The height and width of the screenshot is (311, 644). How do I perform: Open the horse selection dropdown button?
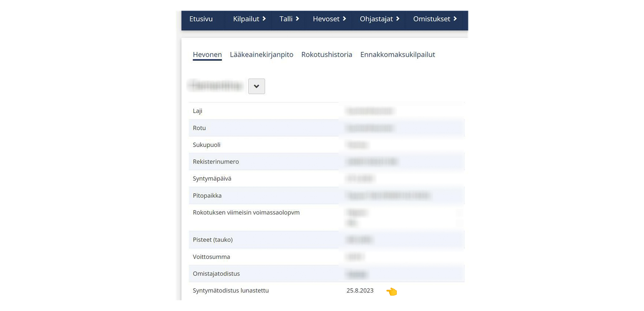pos(256,86)
